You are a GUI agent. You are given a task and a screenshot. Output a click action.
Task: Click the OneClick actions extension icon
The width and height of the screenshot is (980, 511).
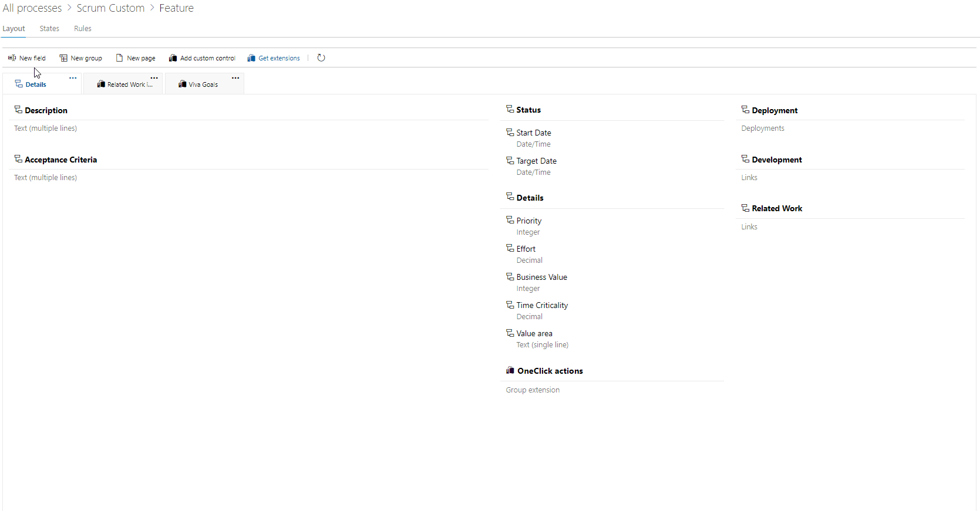[x=510, y=370]
